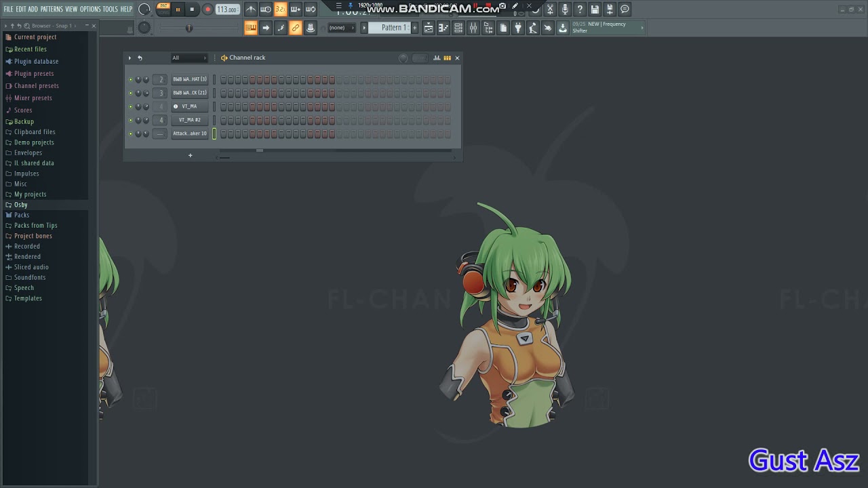This screenshot has width=868, height=488.
Task: Click the metronome icon
Action: tap(251, 9)
